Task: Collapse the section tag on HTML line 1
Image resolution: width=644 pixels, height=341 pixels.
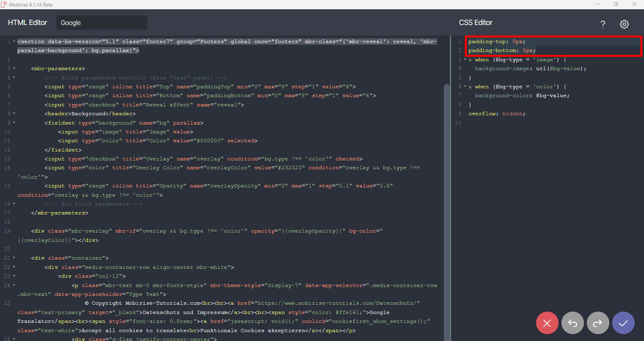Action: pos(14,42)
